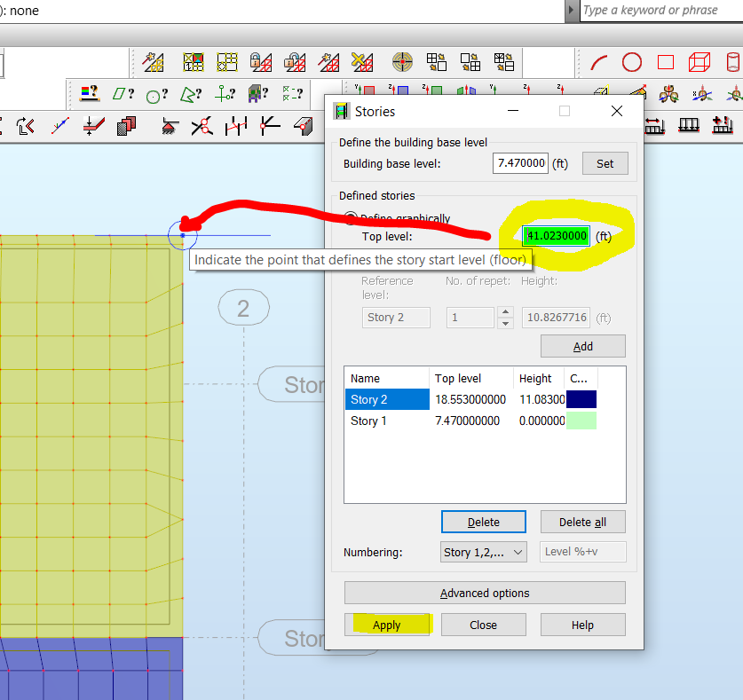Click inside the Top level input field
This screenshot has height=700, width=743.
(555, 236)
